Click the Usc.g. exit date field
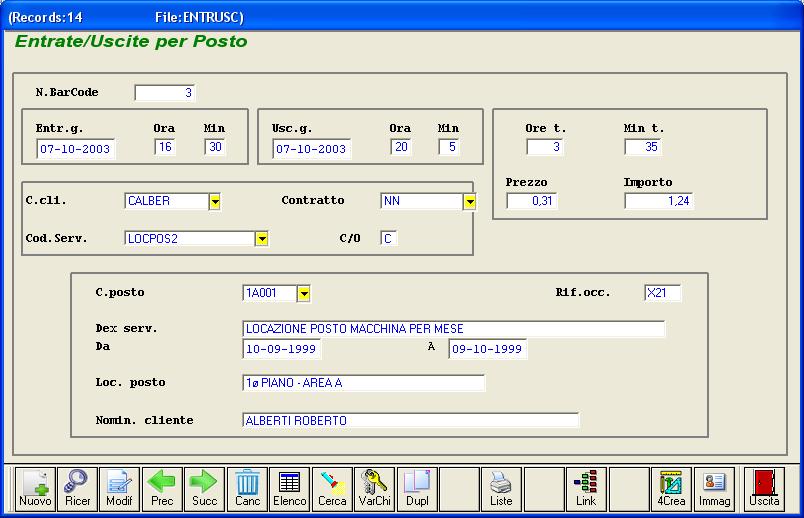The image size is (804, 518). point(312,149)
